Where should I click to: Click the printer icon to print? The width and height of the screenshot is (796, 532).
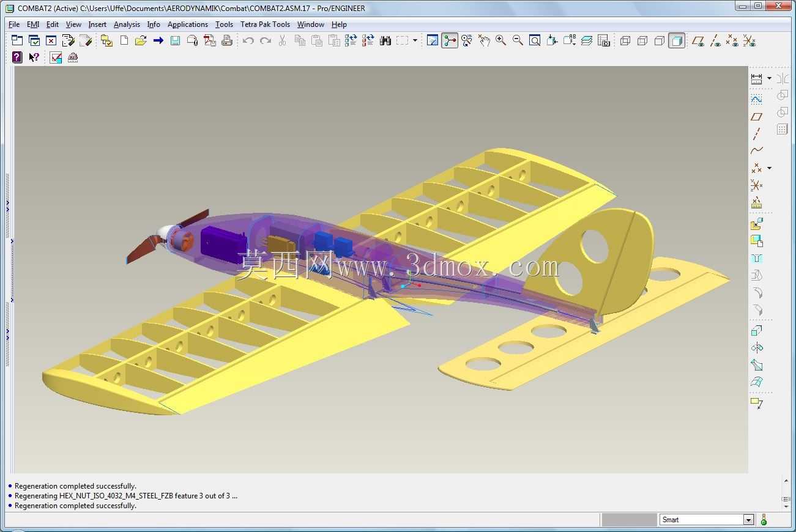tap(227, 40)
